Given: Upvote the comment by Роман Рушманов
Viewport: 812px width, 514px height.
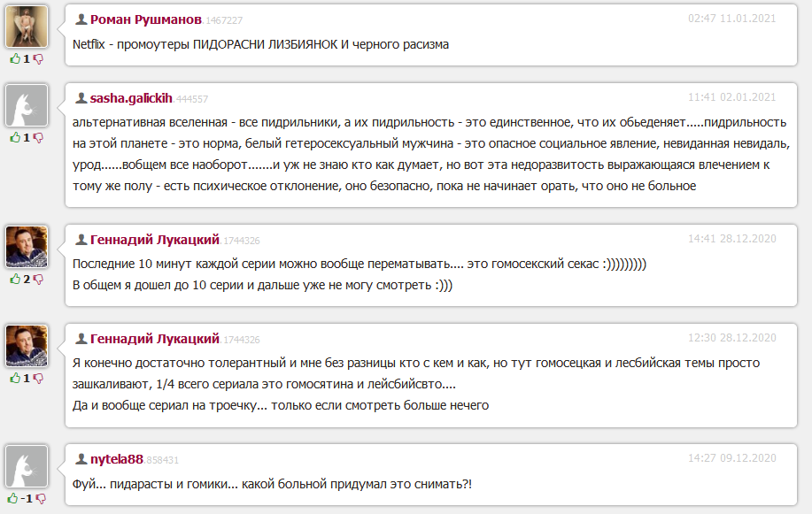Looking at the screenshot, I should click(x=15, y=59).
